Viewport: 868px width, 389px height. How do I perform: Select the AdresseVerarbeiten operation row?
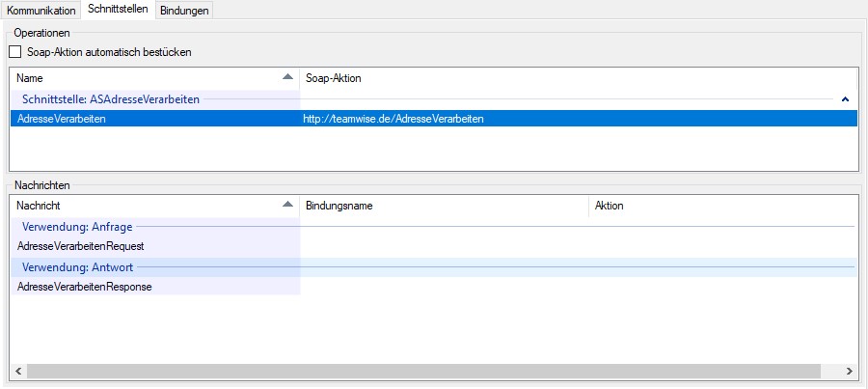62,119
